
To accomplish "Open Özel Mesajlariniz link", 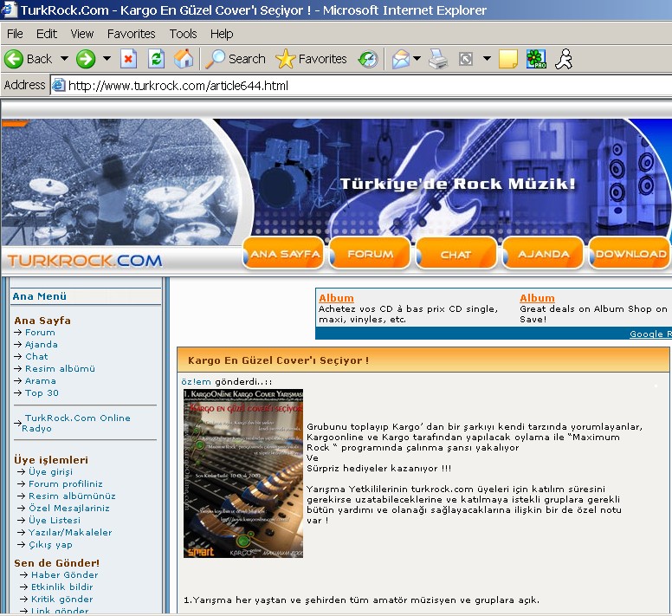I will point(69,508).
